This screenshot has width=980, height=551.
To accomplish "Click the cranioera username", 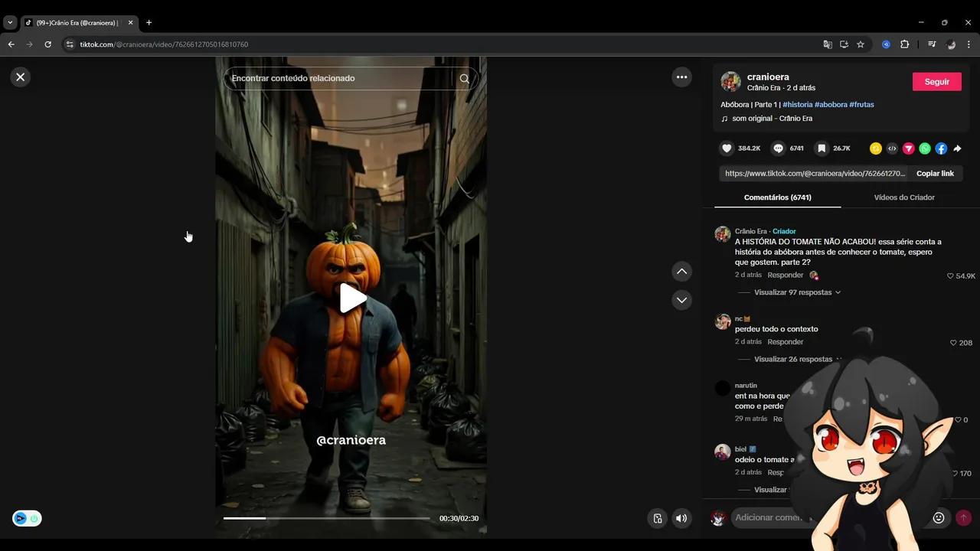I will 768,77.
